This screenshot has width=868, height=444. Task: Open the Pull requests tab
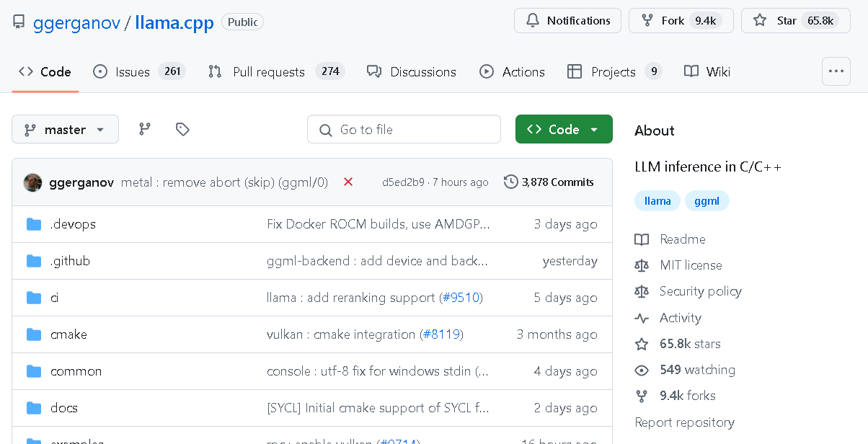(x=268, y=72)
